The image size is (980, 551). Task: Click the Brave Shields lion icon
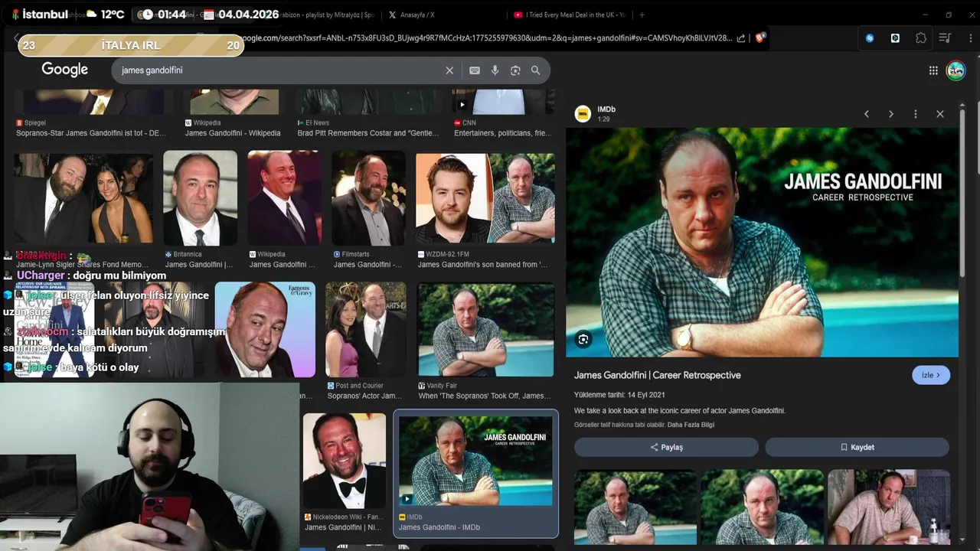coord(760,37)
